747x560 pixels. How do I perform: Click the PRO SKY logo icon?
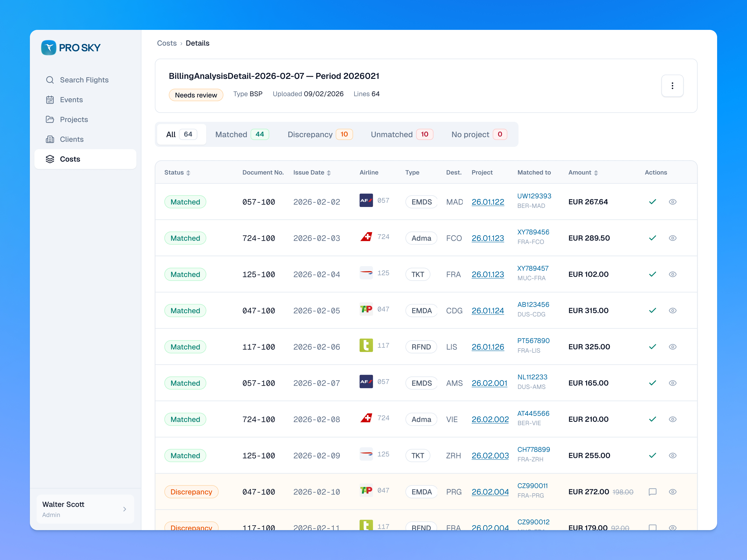[x=49, y=48]
